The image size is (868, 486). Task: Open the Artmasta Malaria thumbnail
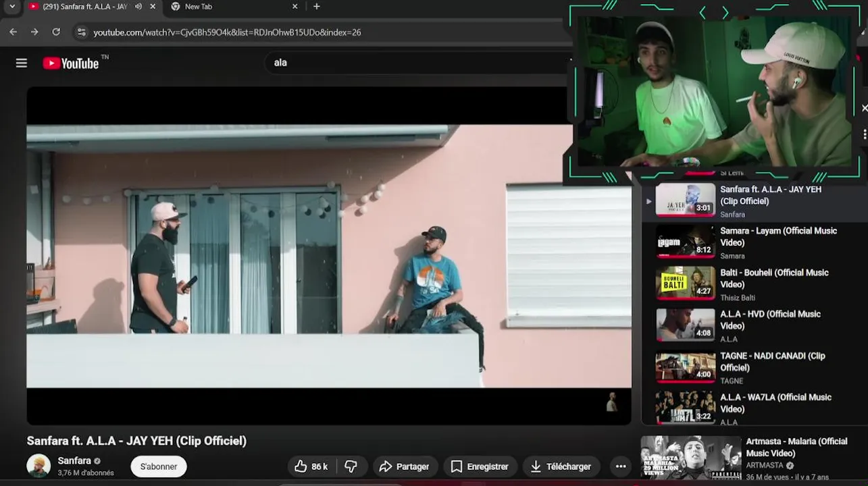tap(690, 458)
